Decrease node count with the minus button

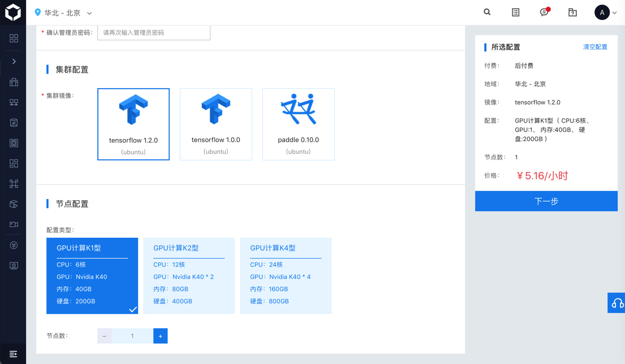pyautogui.click(x=104, y=336)
